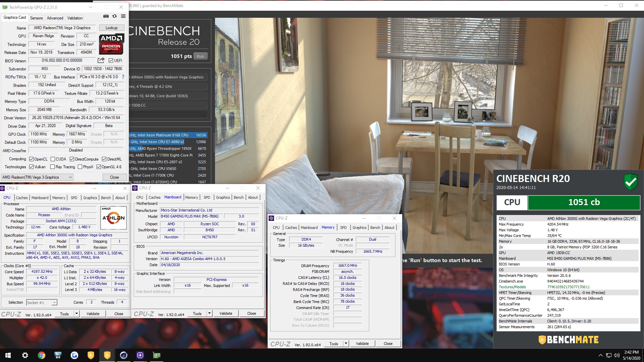Open the GPU selector dropdown in GPU-Z
The height and width of the screenshot is (362, 644).
(x=37, y=177)
